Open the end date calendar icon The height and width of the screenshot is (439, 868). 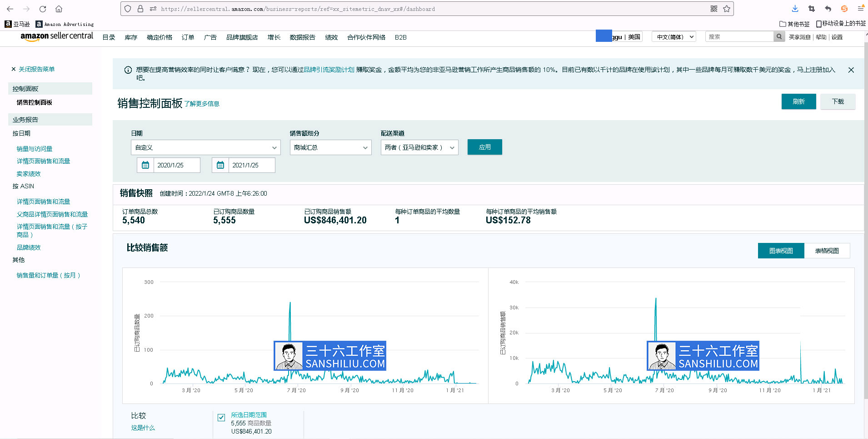(220, 165)
